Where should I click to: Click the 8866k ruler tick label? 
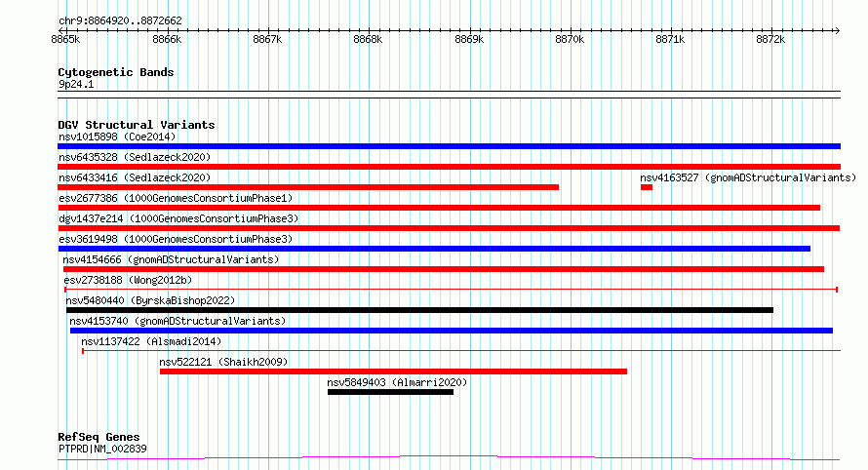click(167, 39)
